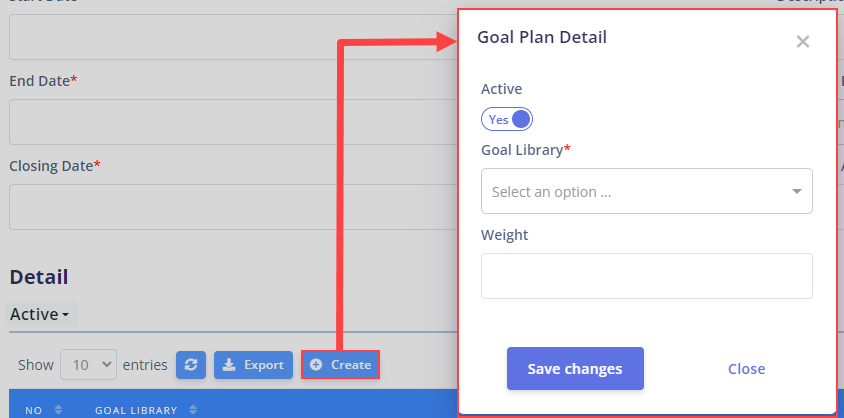Toggle the Active Yes switch off
This screenshot has height=418, width=844.
[x=507, y=119]
